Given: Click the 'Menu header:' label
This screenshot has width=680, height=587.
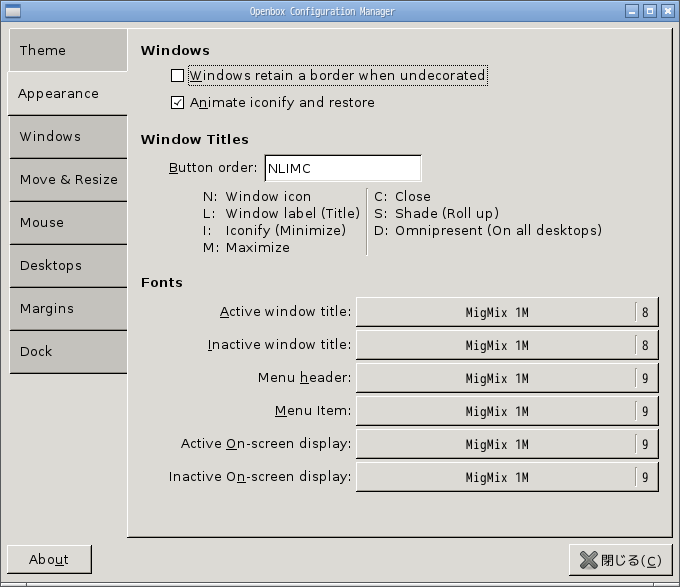Looking at the screenshot, I should pyautogui.click(x=304, y=378).
